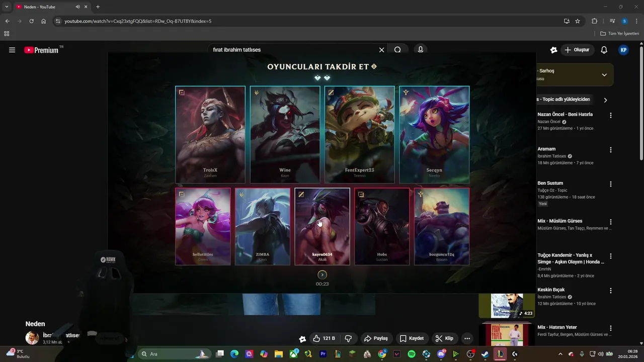644x362 pixels.
Task: Select the hellotitties Gwen enemy card
Action: pyautogui.click(x=203, y=226)
